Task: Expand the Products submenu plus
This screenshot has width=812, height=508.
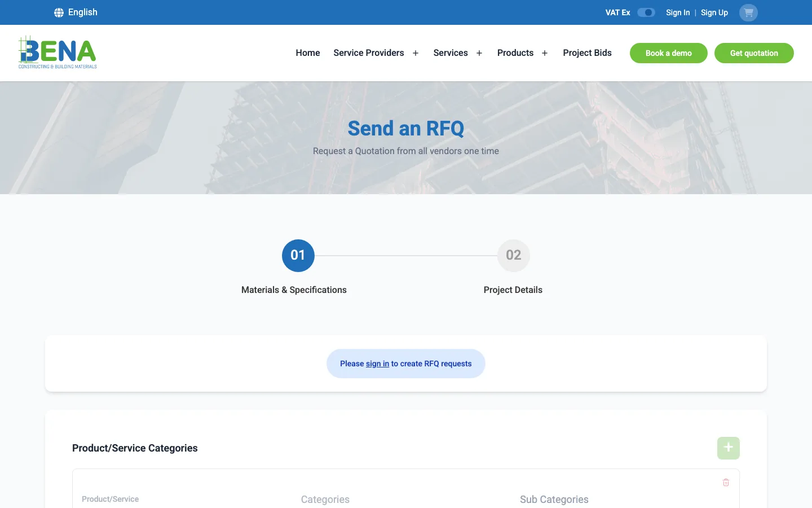Action: tap(545, 53)
